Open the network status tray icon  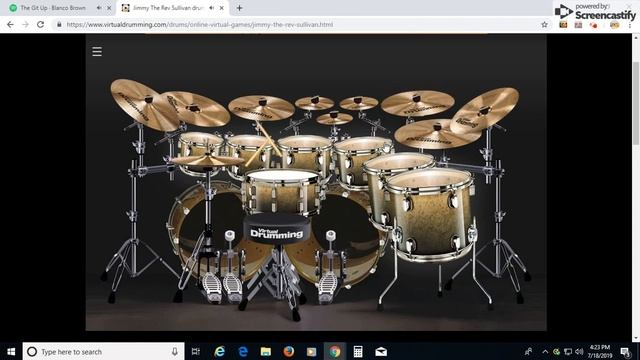(x=568, y=351)
